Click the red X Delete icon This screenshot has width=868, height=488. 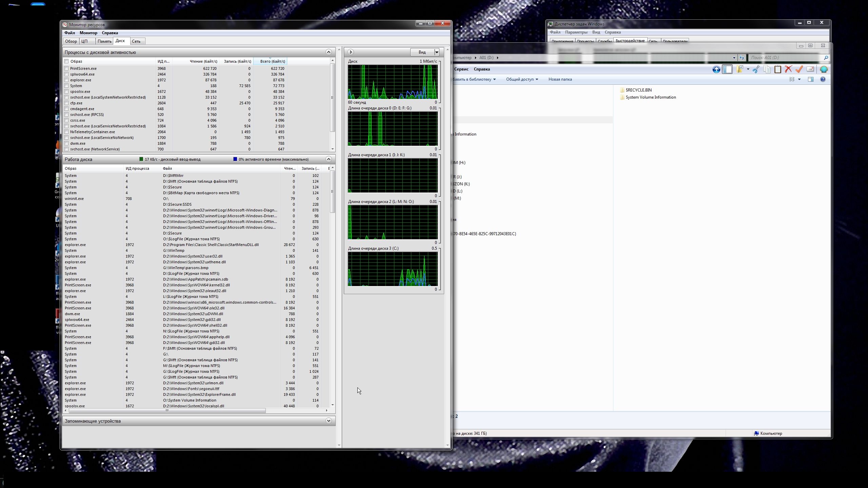coord(788,69)
